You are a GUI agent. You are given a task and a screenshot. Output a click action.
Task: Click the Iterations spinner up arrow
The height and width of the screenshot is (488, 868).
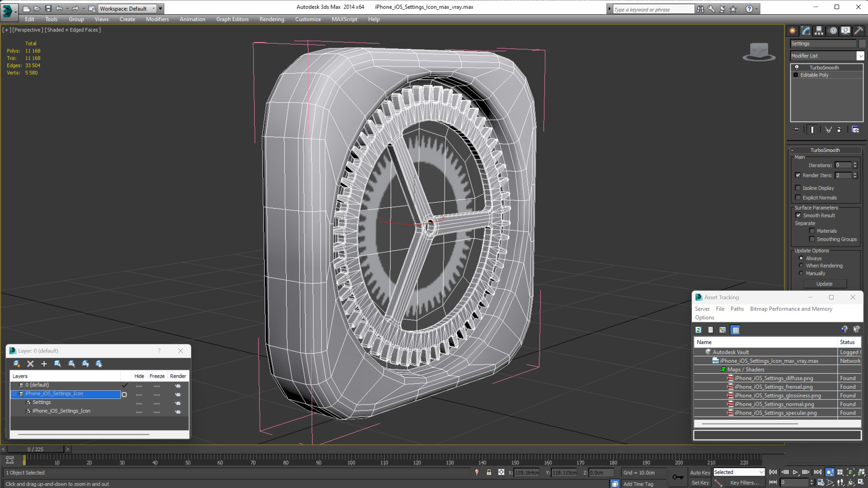tap(855, 163)
